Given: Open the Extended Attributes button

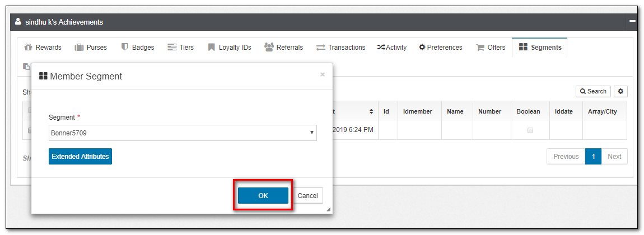Looking at the screenshot, I should 80,157.
